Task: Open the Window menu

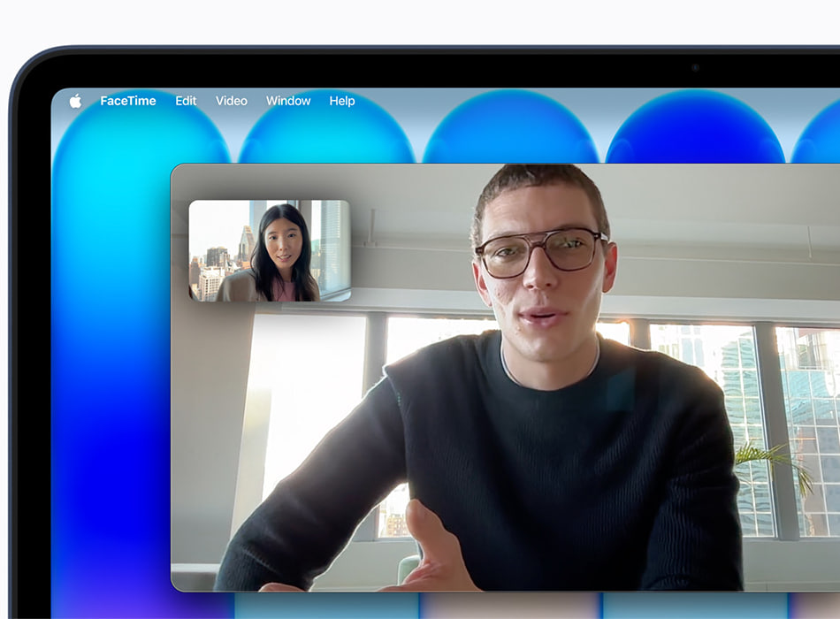Action: 288,101
